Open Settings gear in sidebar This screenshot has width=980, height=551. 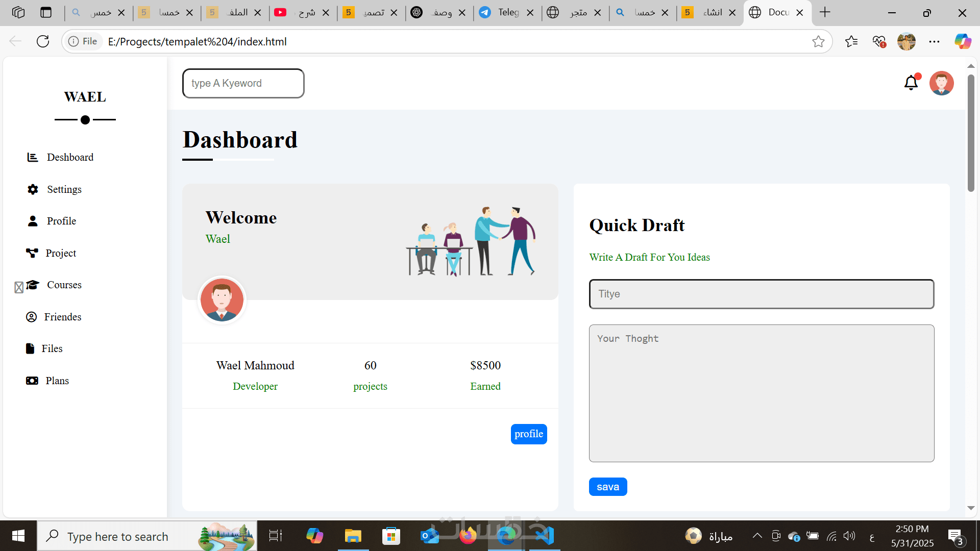(33, 189)
